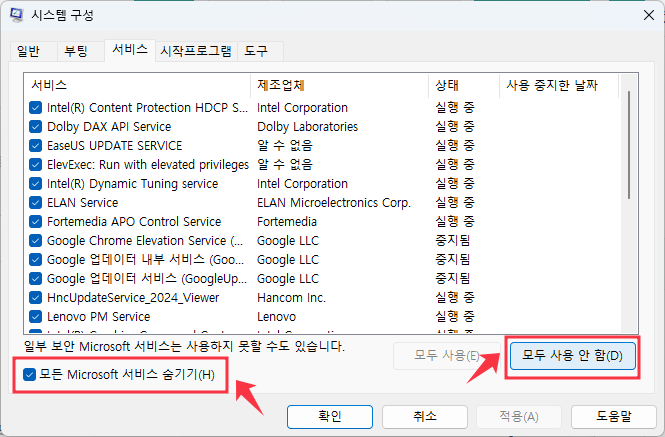Confirm with the 확인 button

[x=330, y=417]
